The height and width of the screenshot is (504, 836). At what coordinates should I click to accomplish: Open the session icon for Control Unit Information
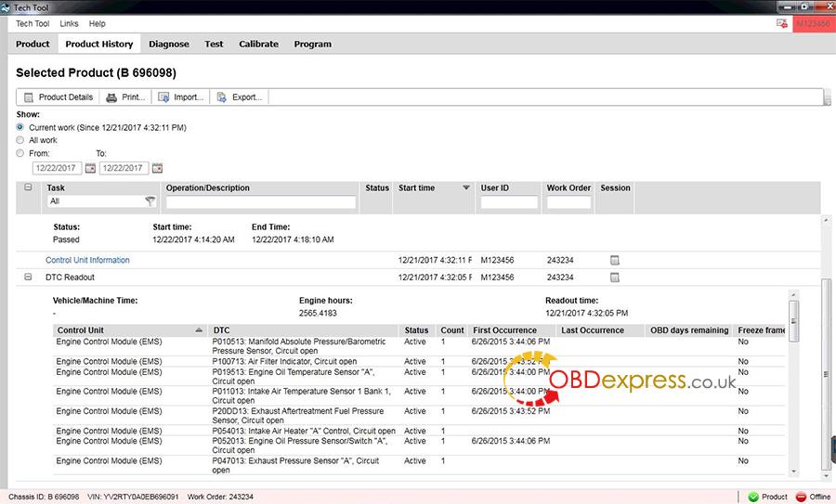615,260
